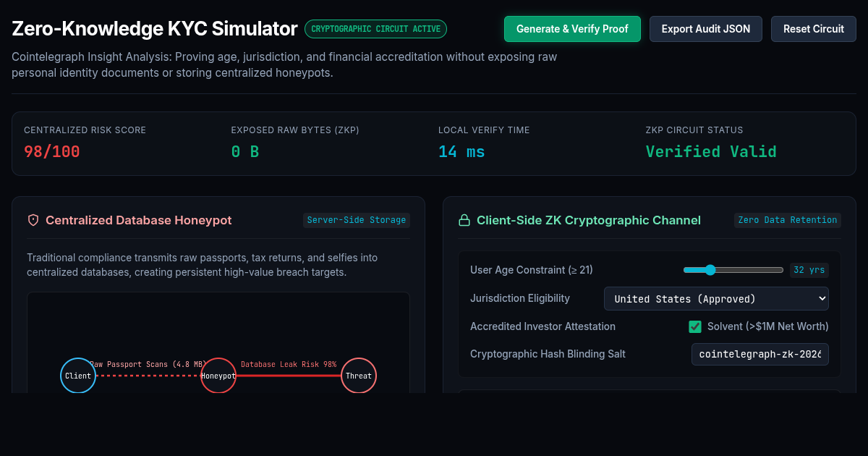The height and width of the screenshot is (456, 868).
Task: Click the shield icon beside Centralized Database Honeypot
Action: (x=33, y=220)
